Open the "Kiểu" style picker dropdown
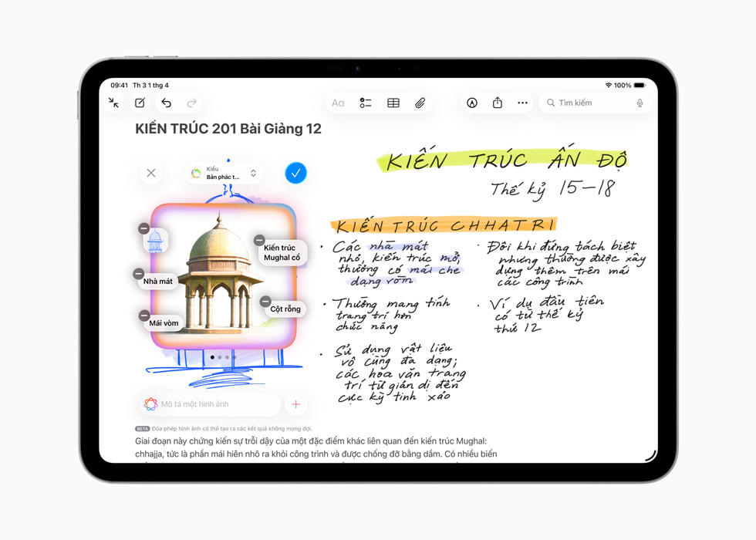The height and width of the screenshot is (540, 756). point(224,173)
